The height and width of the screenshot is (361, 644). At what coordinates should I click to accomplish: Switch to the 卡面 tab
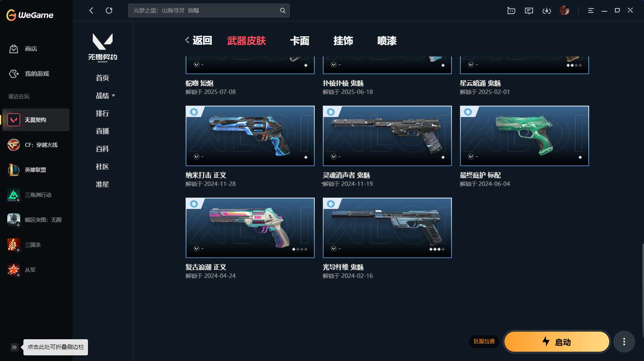299,41
